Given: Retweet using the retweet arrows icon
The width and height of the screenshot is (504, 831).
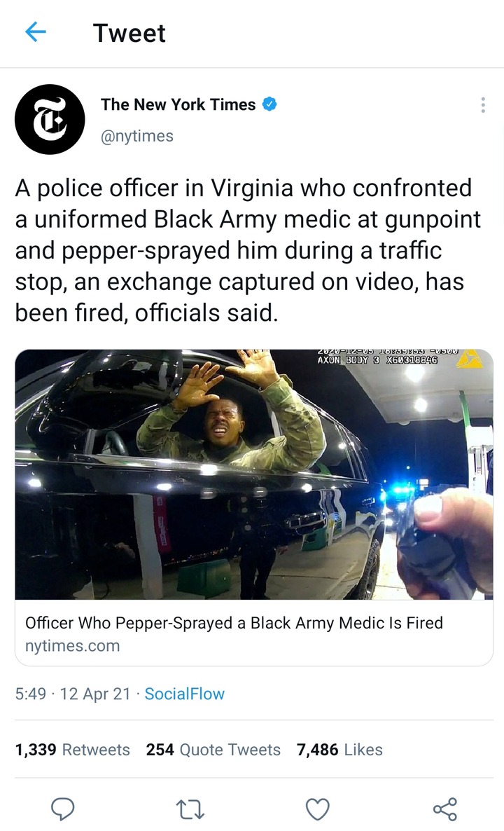Looking at the screenshot, I should point(190,809).
